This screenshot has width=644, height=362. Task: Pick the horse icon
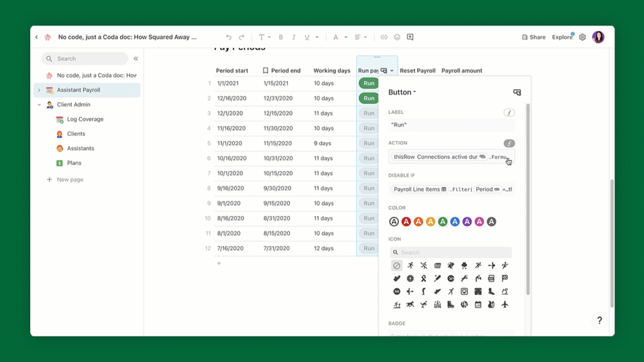click(410, 304)
